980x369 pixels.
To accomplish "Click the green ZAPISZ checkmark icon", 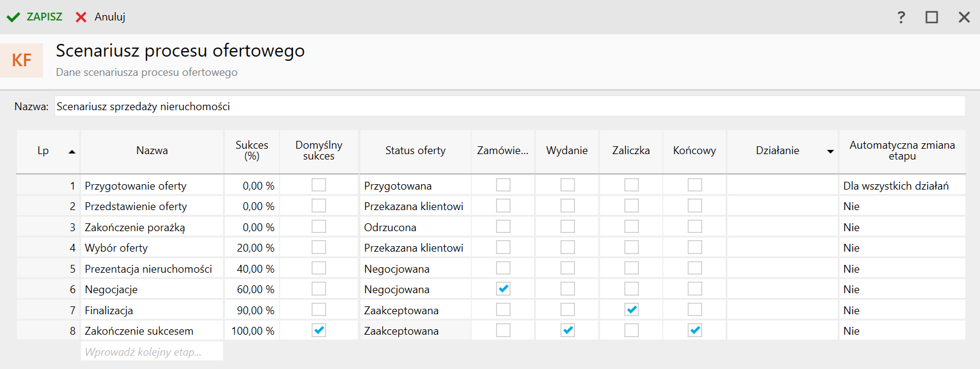I will coord(13,17).
